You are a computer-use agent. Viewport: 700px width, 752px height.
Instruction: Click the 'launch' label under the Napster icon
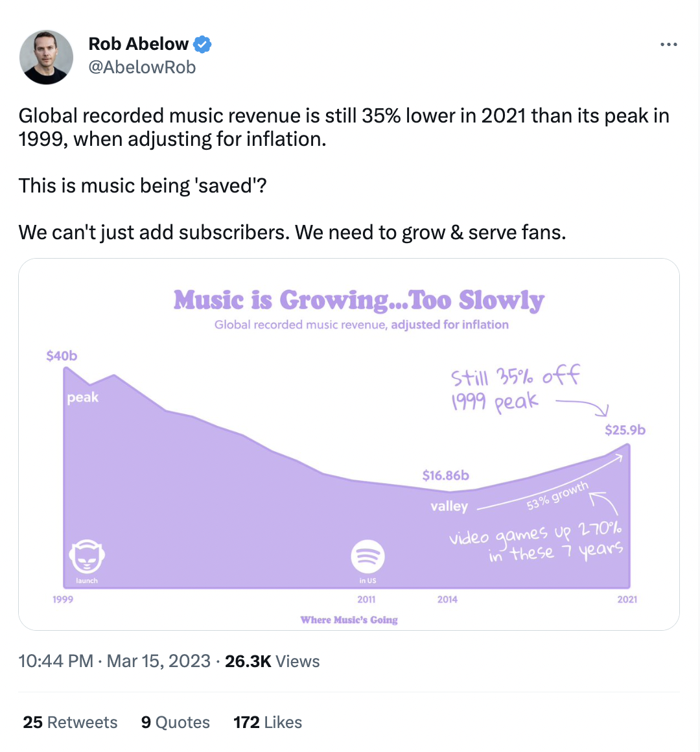tap(86, 581)
